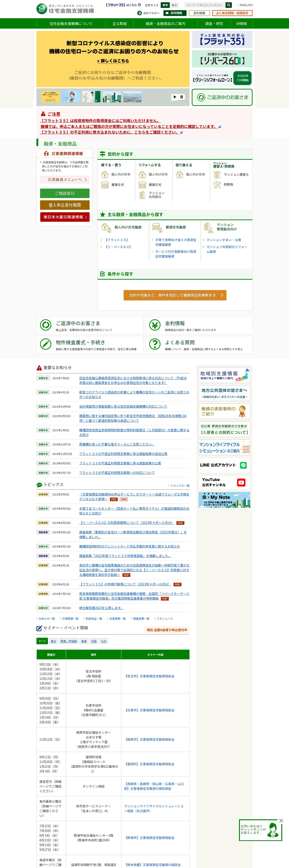Click house icon for リフォームする 個人向け住宅
The height and width of the screenshot is (868, 289).
[x=142, y=175]
